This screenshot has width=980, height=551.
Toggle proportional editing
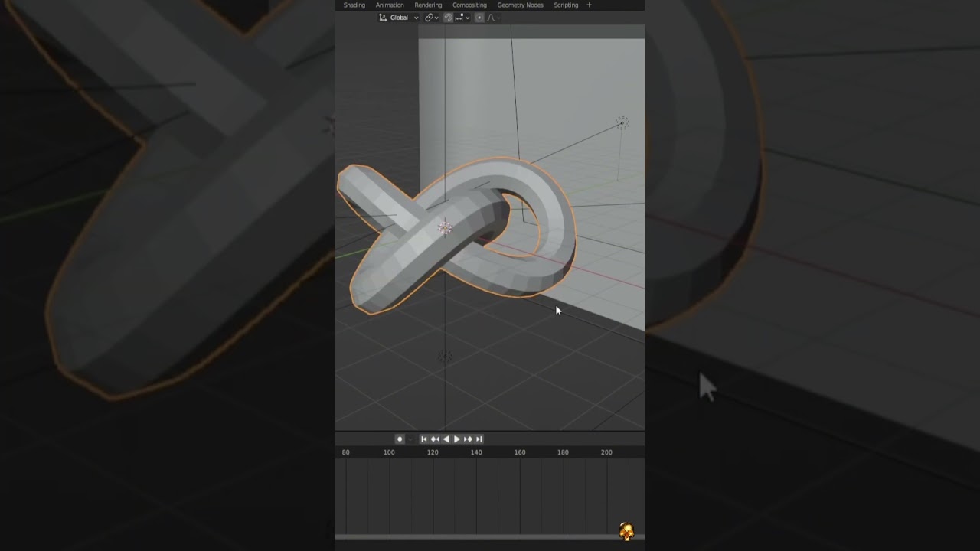click(479, 18)
